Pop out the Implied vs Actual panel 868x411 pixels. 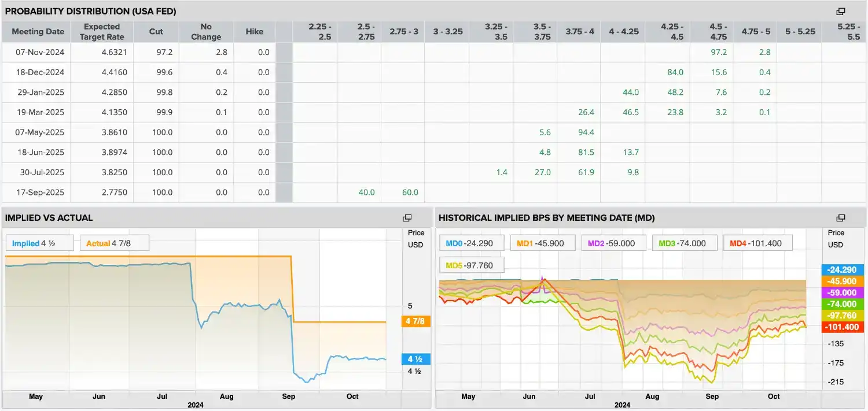(x=407, y=218)
